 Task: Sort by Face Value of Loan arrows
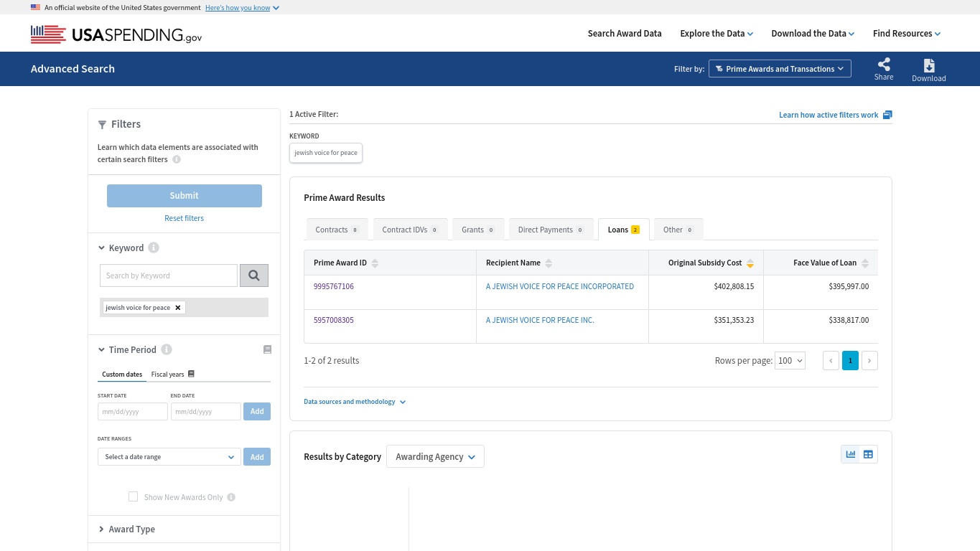point(864,263)
